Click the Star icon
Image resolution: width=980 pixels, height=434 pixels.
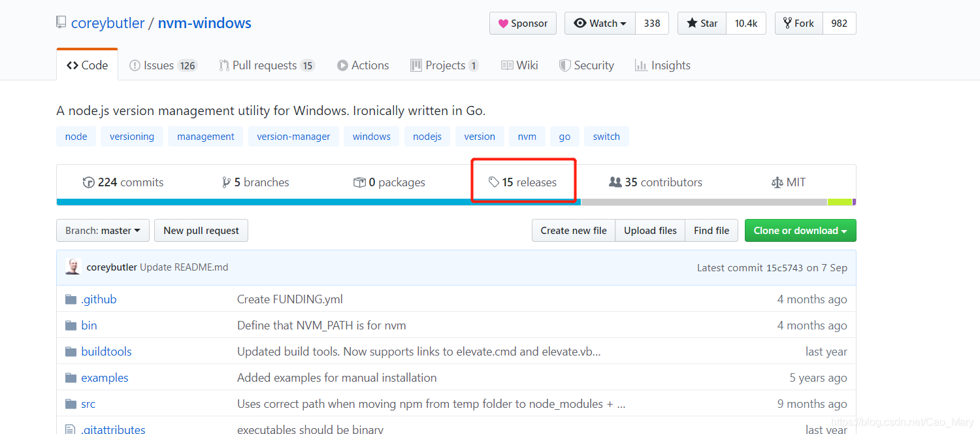pos(692,23)
